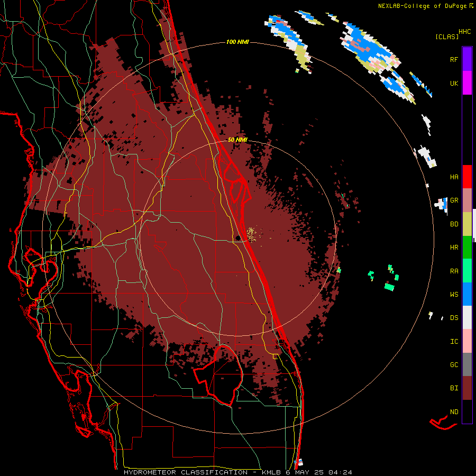The image size is (476, 476).
Task: Click the BI dark red legend swatch
Action: point(467,388)
